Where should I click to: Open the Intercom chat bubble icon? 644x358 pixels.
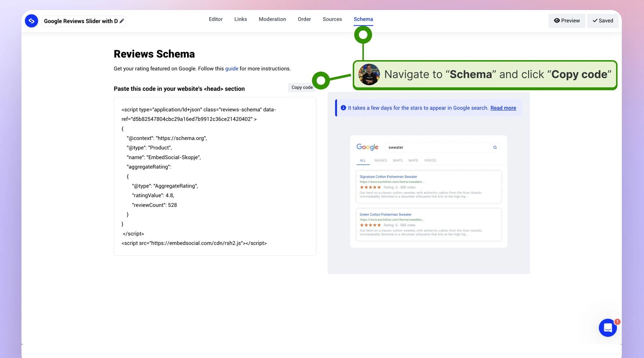click(608, 328)
